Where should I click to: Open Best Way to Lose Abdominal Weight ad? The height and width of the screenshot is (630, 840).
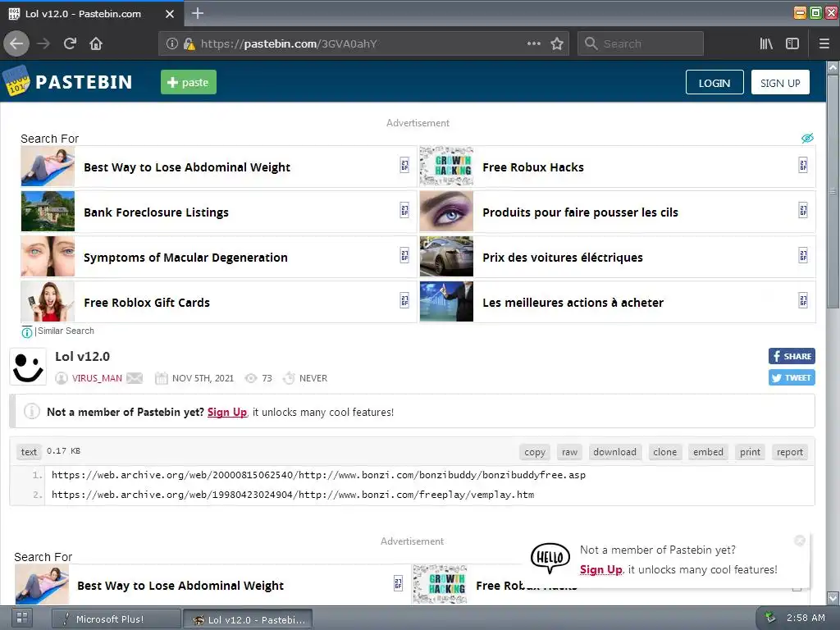pyautogui.click(x=218, y=167)
